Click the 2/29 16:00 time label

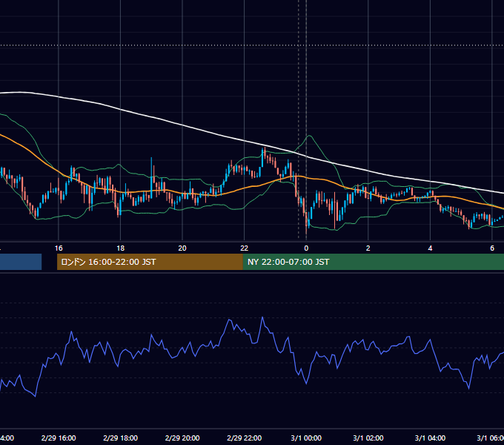(x=59, y=438)
